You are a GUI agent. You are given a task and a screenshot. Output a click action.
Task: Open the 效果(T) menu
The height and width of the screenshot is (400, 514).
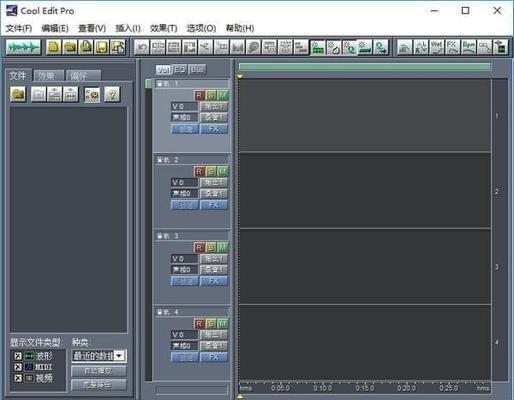pyautogui.click(x=163, y=28)
